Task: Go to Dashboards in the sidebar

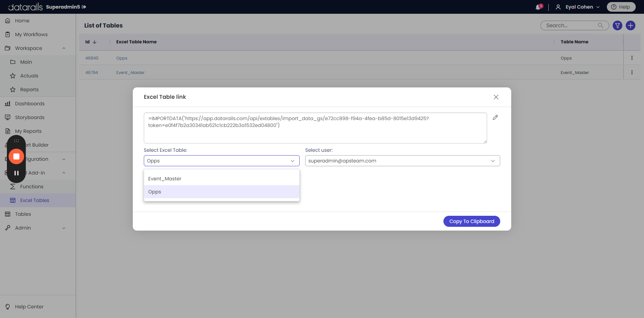Action: pyautogui.click(x=30, y=104)
